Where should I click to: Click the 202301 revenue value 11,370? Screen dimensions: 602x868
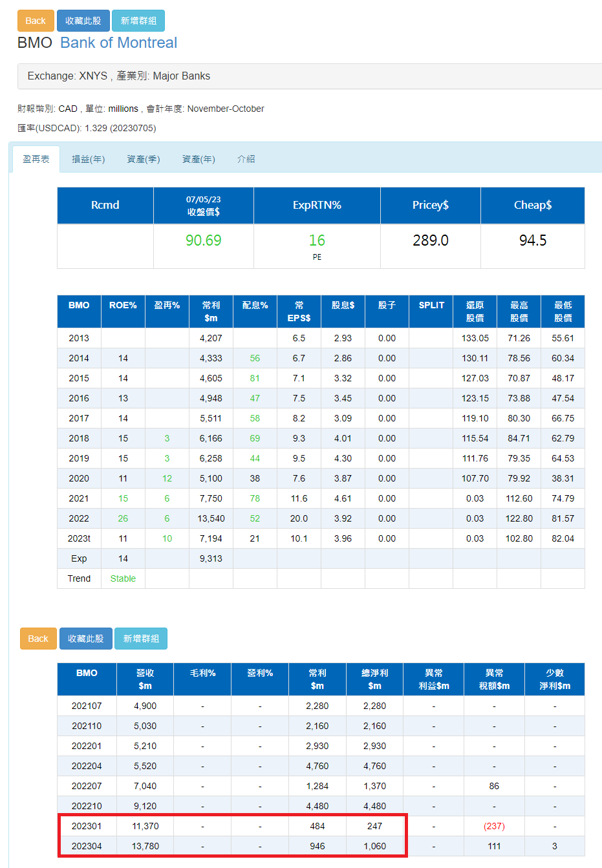145,826
